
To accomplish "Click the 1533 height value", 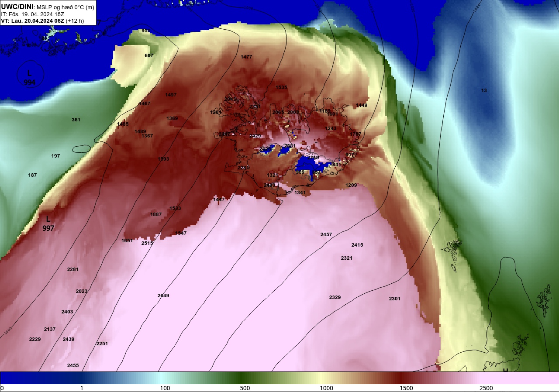I will point(175,208).
